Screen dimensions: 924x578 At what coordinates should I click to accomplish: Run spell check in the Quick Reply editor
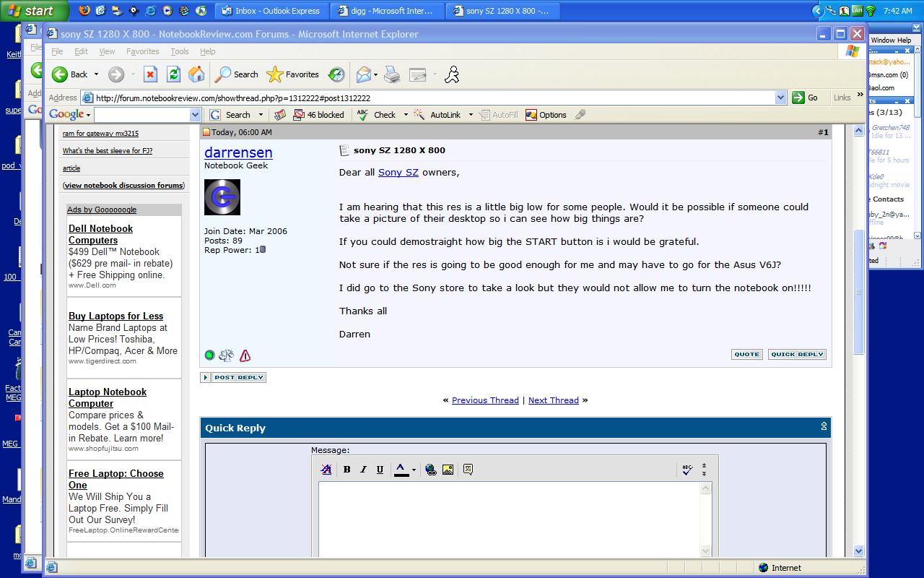687,470
